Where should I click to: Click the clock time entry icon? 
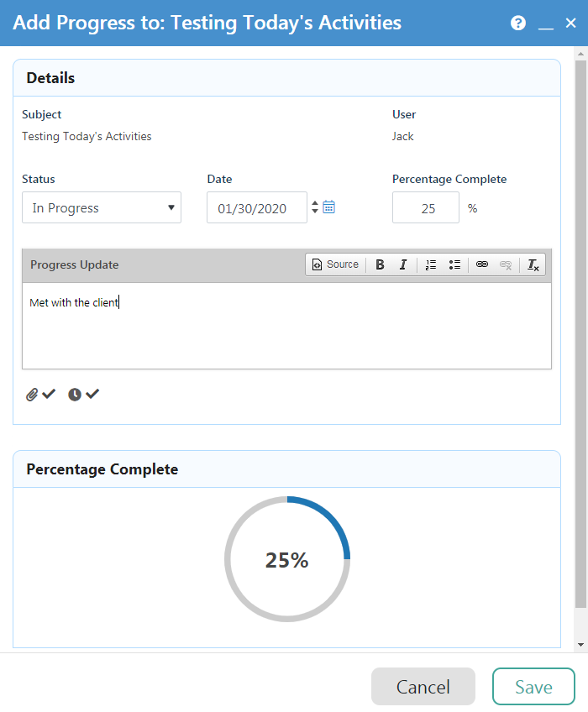(x=75, y=395)
